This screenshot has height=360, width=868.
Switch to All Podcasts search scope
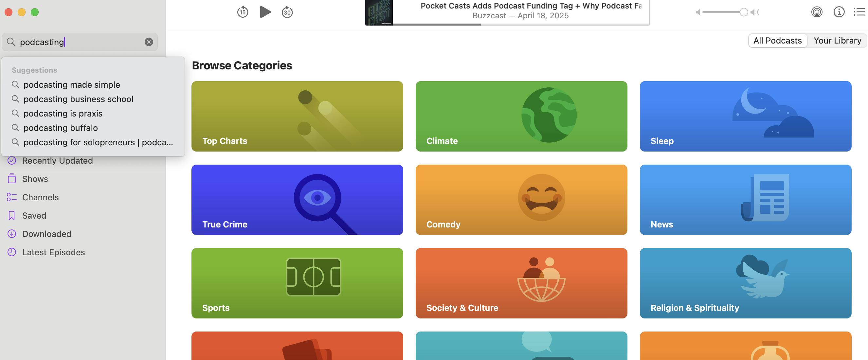(777, 41)
